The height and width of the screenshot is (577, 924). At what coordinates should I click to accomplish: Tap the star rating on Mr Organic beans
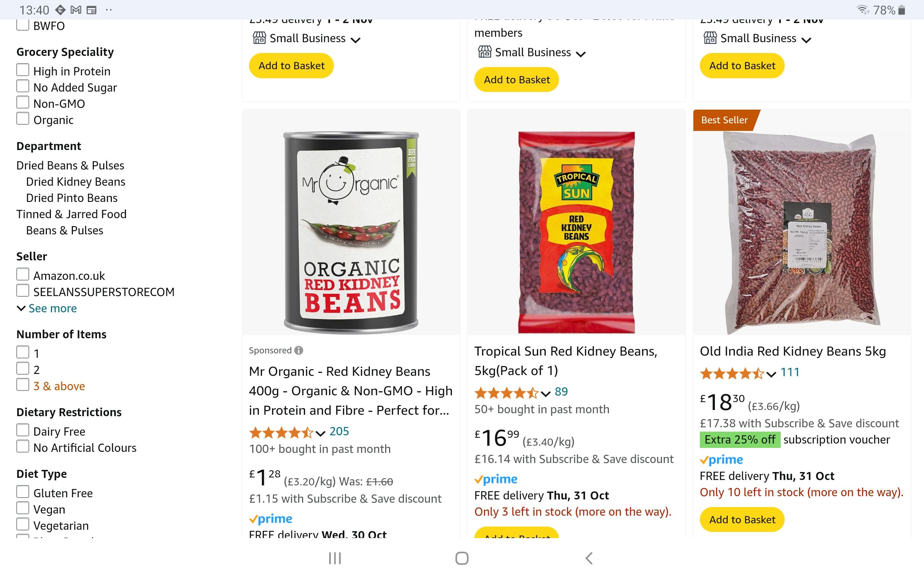coord(281,432)
